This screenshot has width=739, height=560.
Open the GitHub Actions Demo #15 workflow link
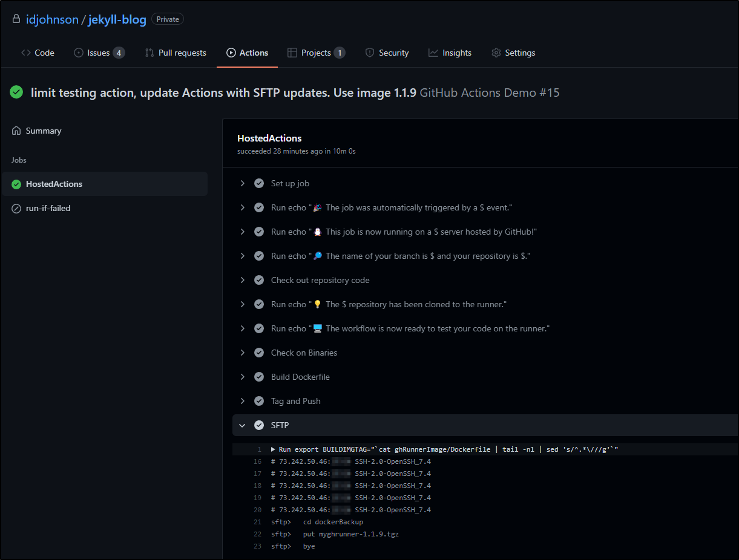click(x=490, y=93)
